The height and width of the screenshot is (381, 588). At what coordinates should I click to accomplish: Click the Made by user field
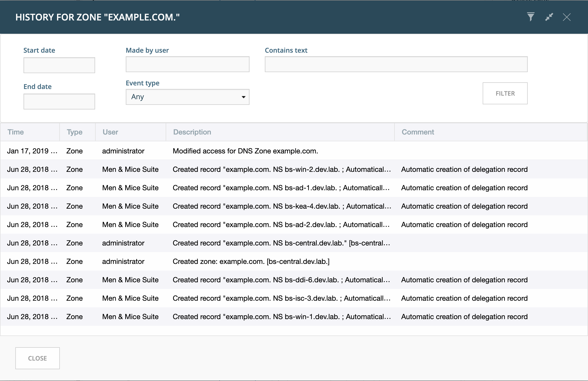click(x=187, y=64)
